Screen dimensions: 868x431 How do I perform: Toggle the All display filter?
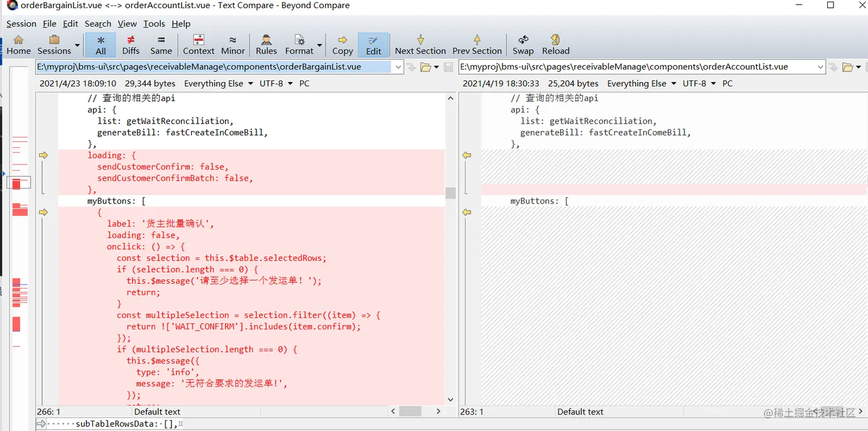pyautogui.click(x=100, y=45)
